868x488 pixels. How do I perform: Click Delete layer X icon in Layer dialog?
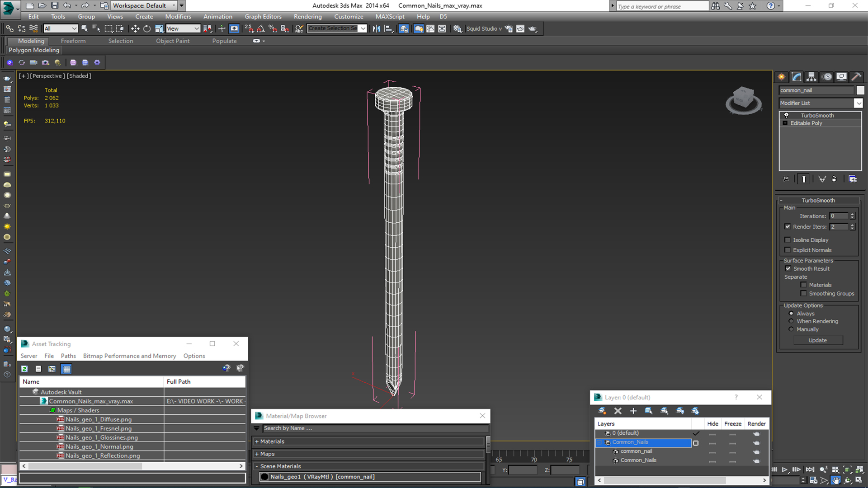click(618, 411)
